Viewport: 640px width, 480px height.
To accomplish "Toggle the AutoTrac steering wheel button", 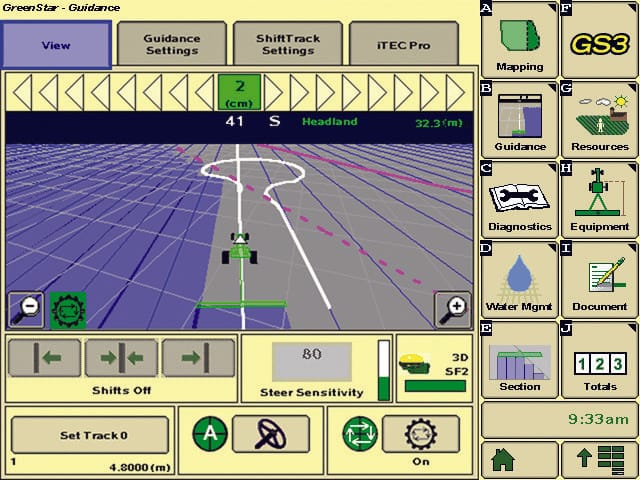I will point(271,434).
